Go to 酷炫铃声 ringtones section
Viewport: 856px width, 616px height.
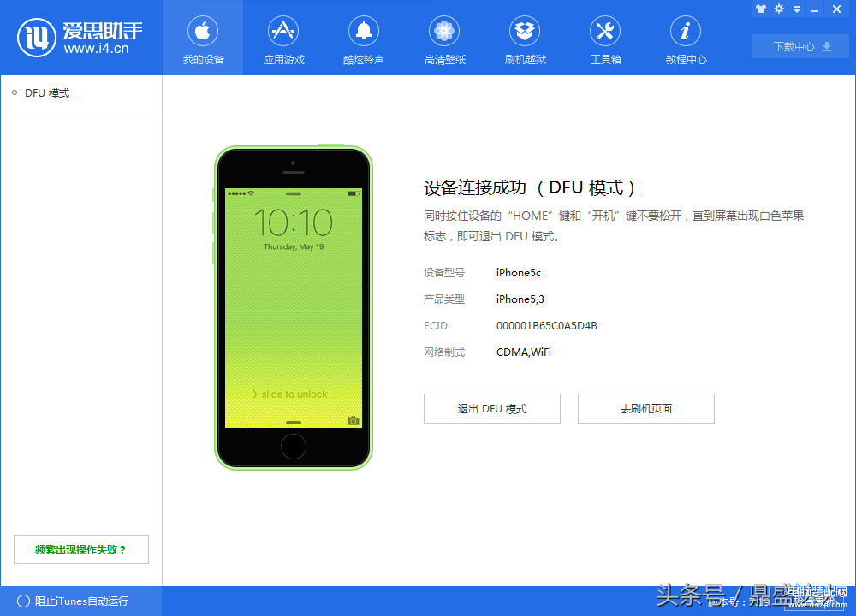(364, 38)
